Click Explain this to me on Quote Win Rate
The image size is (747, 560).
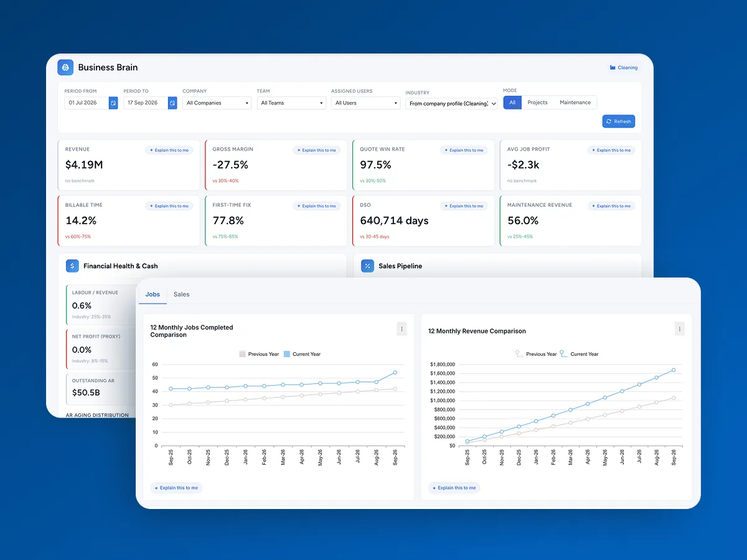[464, 150]
